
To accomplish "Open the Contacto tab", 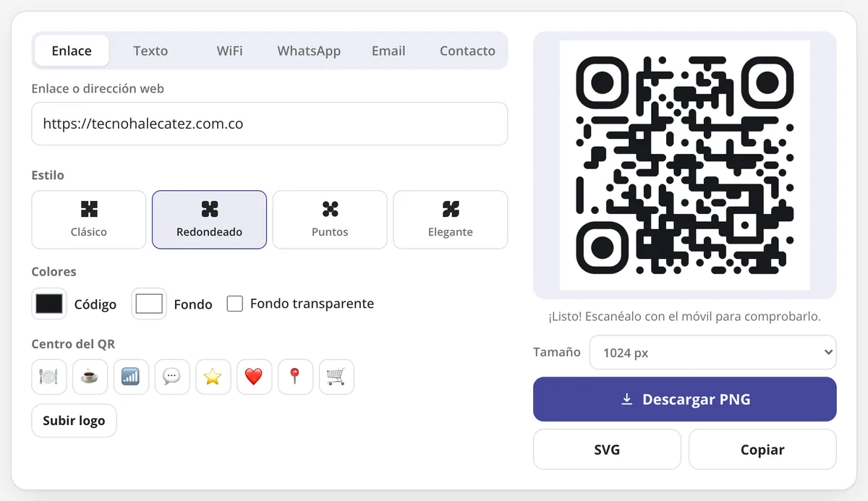I will click(467, 51).
